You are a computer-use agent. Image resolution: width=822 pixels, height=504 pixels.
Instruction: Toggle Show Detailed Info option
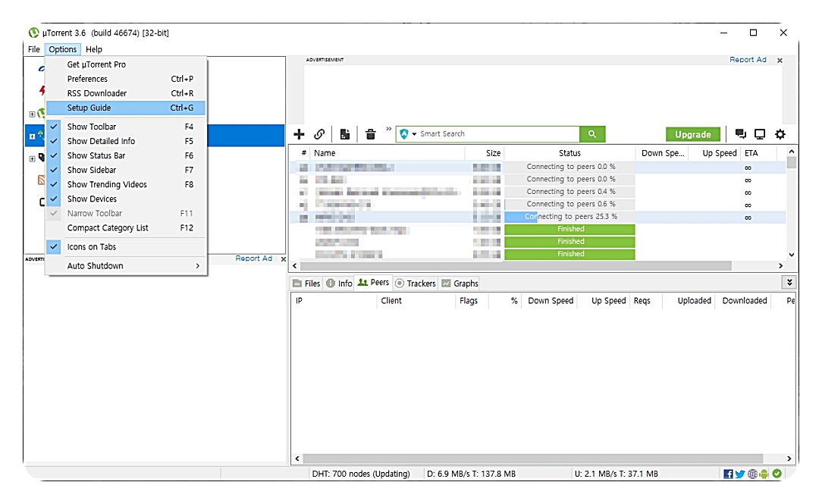[x=126, y=141]
